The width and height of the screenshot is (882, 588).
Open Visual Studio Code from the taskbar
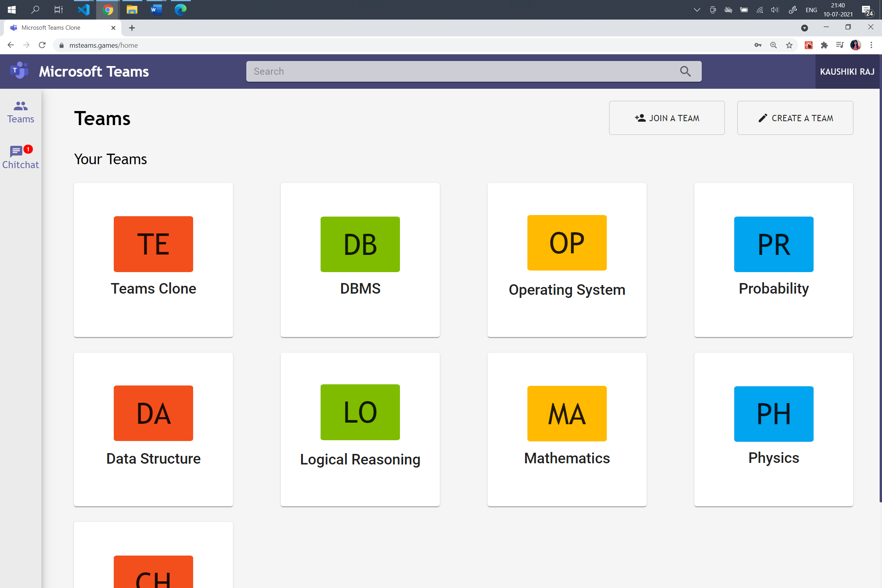tap(83, 10)
